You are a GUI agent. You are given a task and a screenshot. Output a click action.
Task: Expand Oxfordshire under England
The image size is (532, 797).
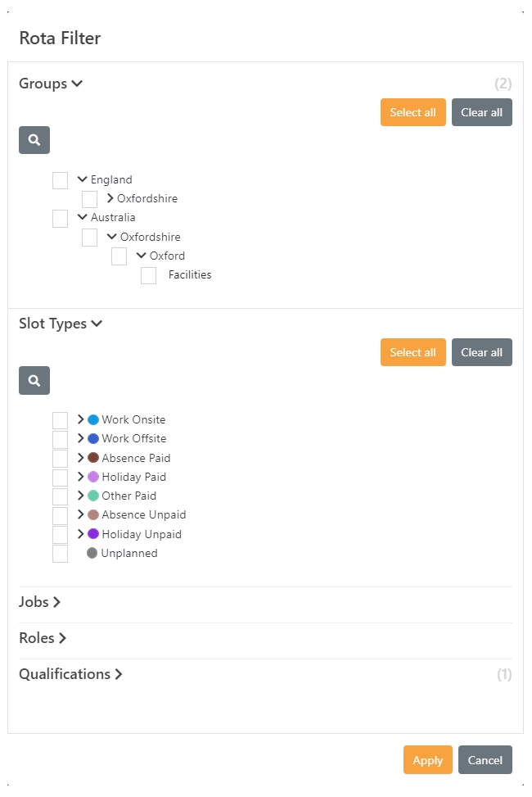(110, 198)
